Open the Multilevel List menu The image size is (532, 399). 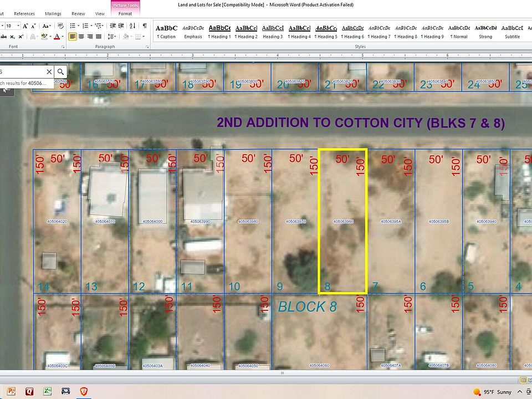click(x=99, y=26)
